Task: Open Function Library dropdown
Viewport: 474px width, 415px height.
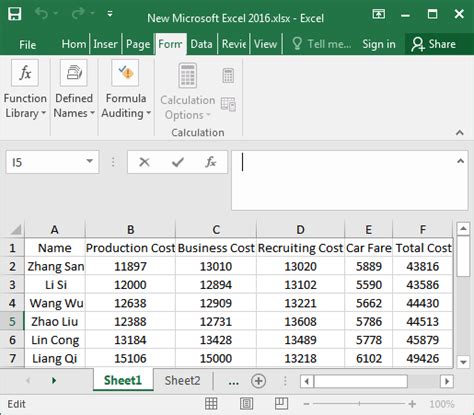Action: point(25,90)
